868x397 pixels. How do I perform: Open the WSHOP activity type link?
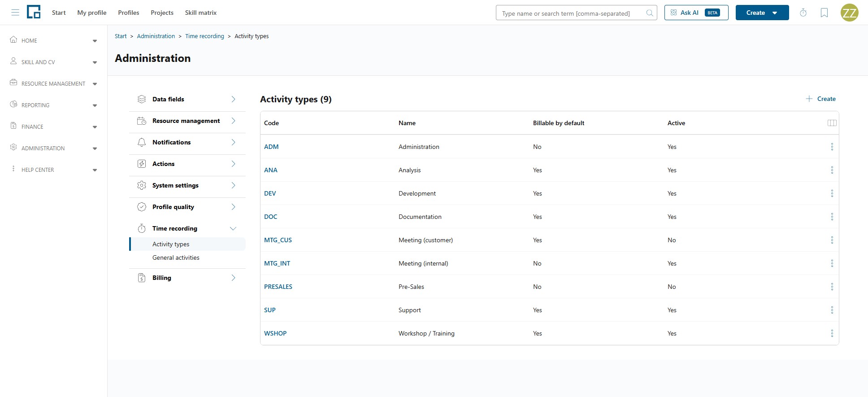pos(275,333)
